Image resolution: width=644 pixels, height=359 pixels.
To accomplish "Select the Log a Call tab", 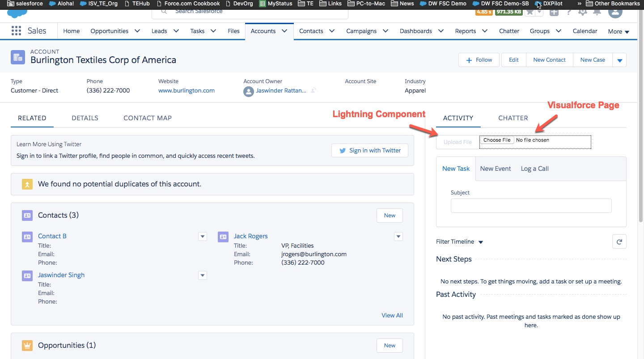I will tap(535, 169).
